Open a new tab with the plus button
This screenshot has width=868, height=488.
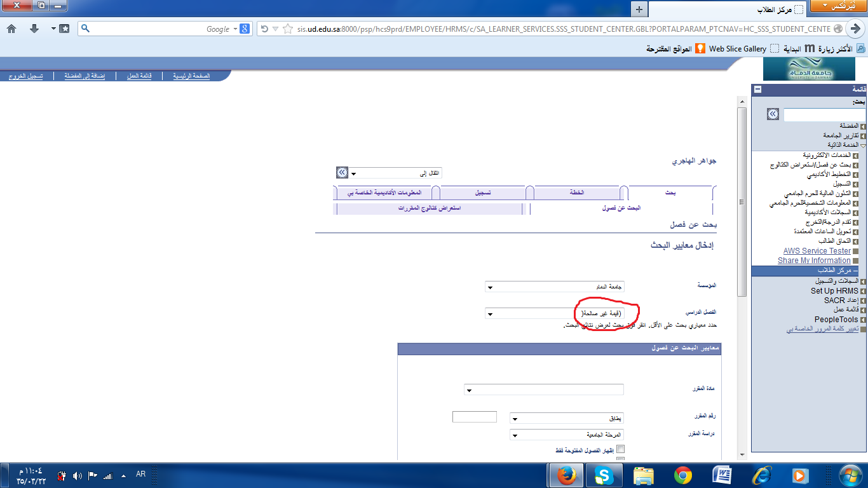tap(639, 9)
